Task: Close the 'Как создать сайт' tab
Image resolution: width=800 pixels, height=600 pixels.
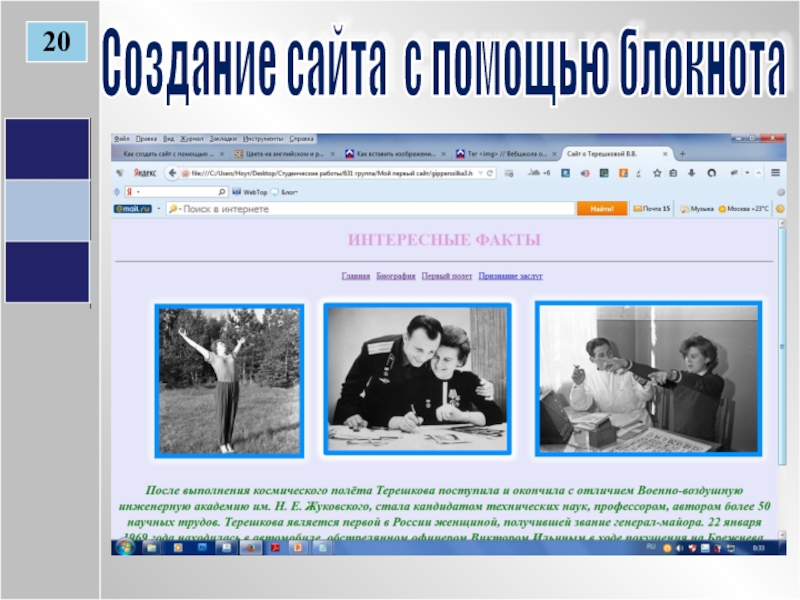Action: coord(221,154)
